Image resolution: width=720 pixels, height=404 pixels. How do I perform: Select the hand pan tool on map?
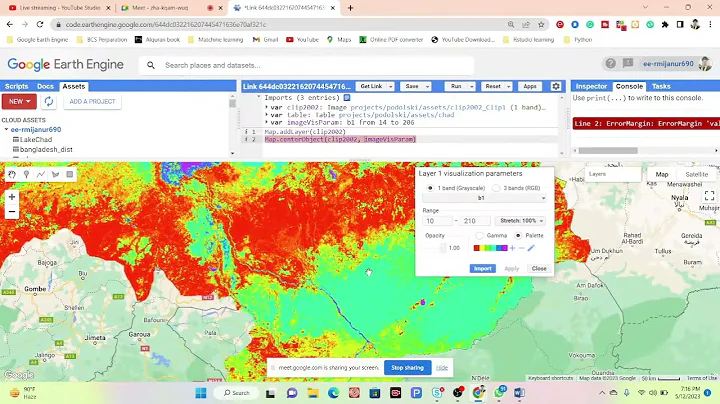[x=12, y=174]
